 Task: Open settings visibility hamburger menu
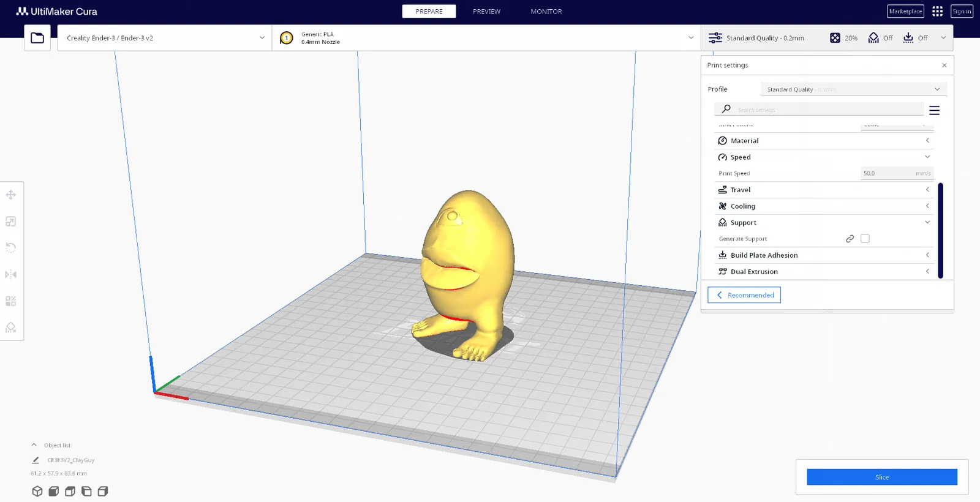934,110
